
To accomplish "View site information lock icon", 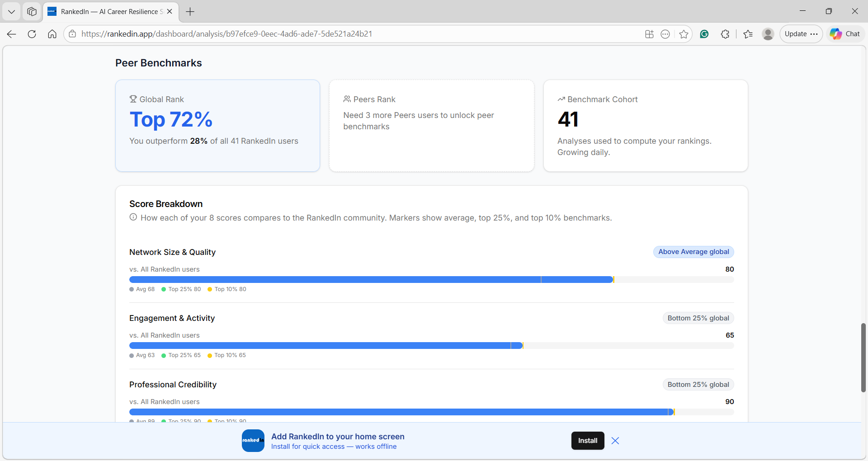I will 72,34.
